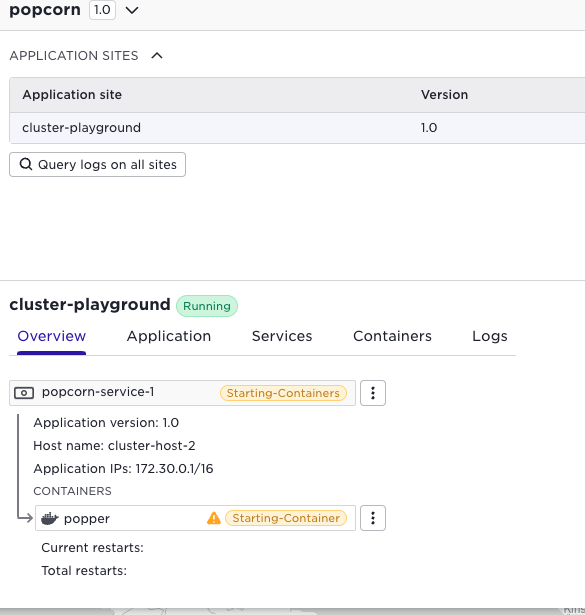View the Logs tab
This screenshot has height=615, width=585.
(490, 336)
